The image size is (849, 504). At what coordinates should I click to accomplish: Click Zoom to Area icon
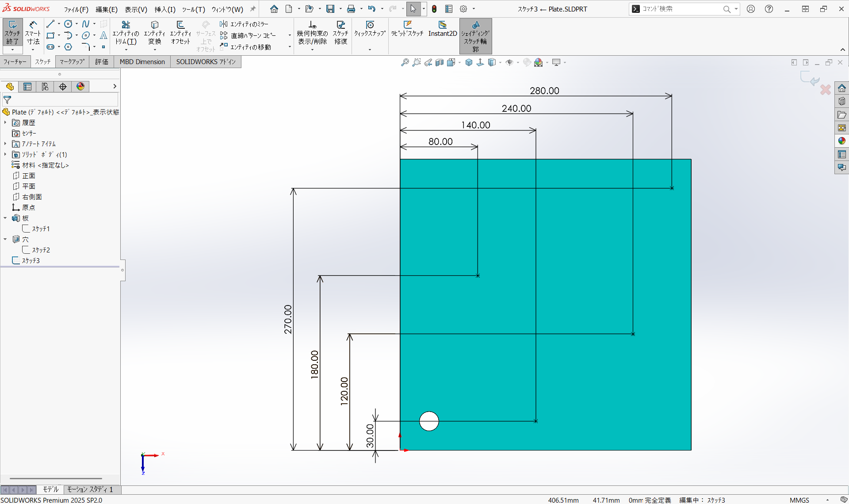point(416,62)
